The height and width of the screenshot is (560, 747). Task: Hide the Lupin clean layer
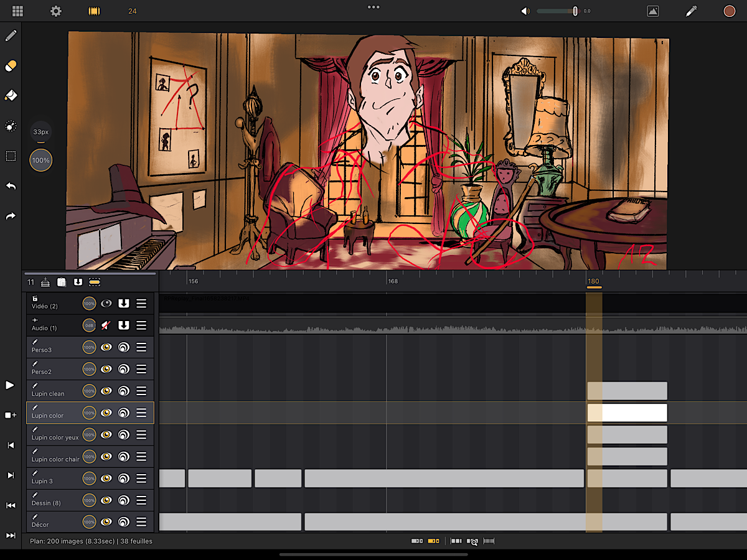coord(106,391)
